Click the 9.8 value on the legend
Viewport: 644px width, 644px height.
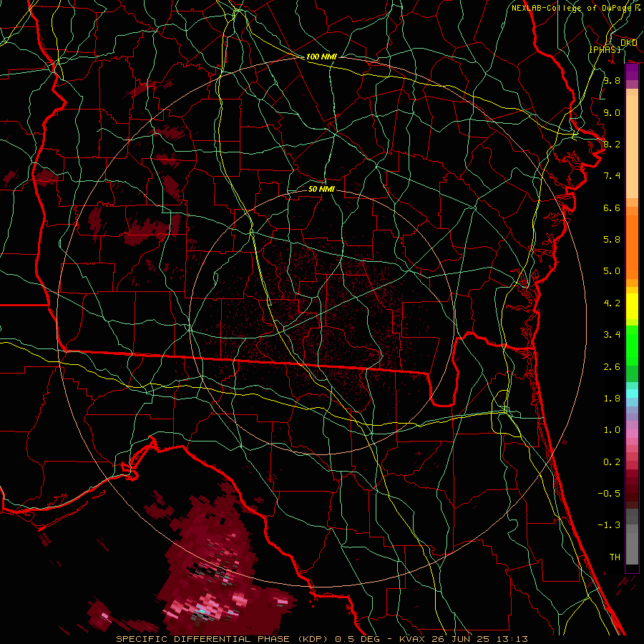[x=612, y=80]
